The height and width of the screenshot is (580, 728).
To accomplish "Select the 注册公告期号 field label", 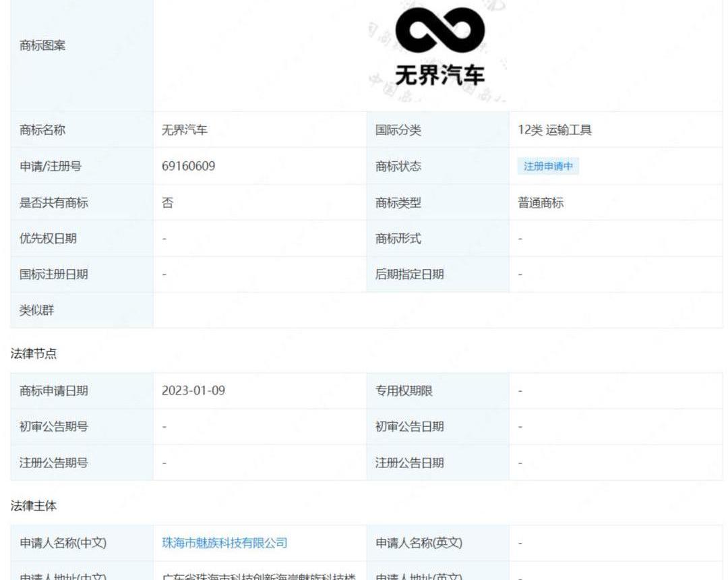I will click(x=54, y=463).
